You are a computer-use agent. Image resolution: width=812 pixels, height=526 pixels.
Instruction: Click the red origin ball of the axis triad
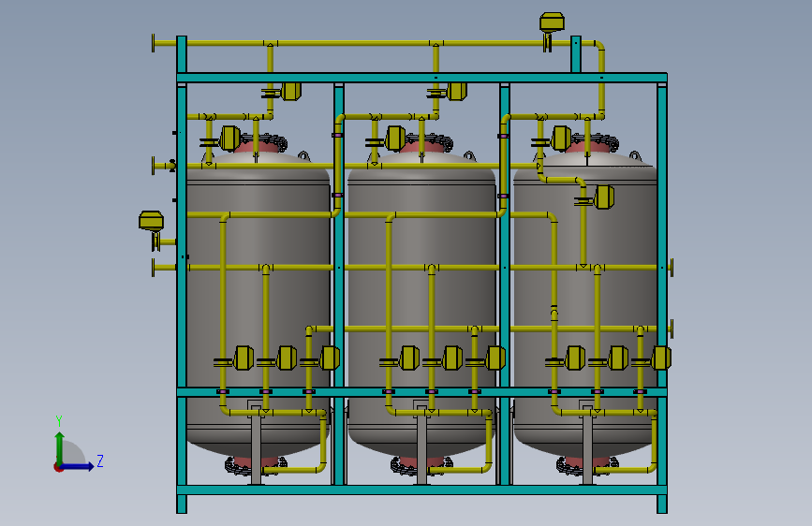[58, 467]
